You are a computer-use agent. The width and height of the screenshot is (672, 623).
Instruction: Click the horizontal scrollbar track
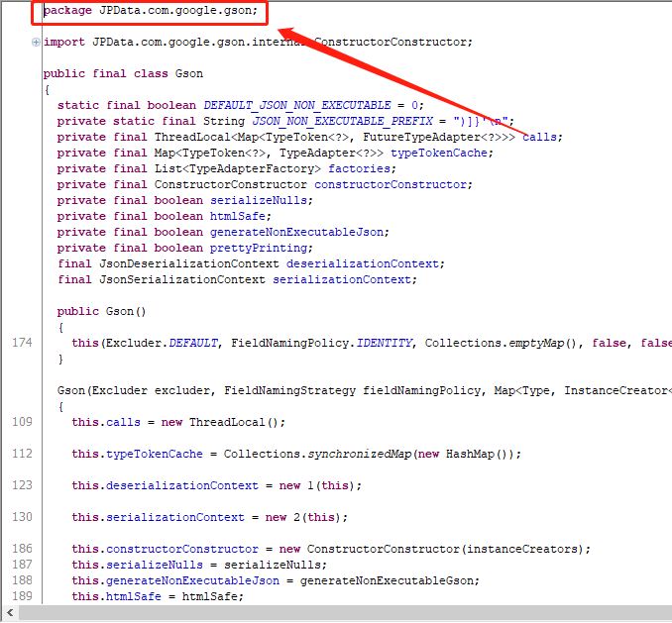[x=345, y=612]
